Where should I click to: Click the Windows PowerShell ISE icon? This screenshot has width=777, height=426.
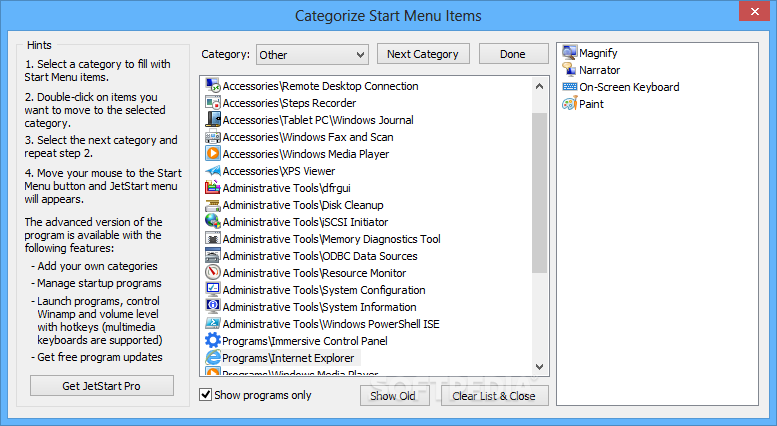(213, 323)
